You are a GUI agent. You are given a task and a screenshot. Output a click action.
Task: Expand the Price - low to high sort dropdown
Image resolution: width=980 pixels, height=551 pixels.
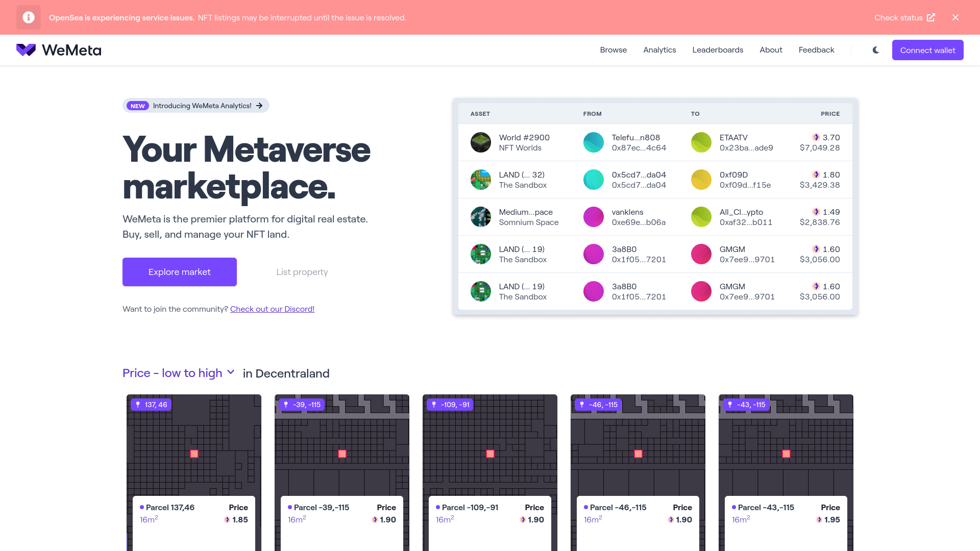178,373
